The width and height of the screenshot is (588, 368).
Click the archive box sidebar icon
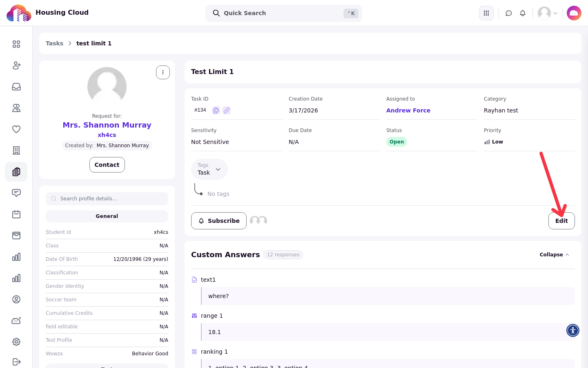pyautogui.click(x=16, y=236)
